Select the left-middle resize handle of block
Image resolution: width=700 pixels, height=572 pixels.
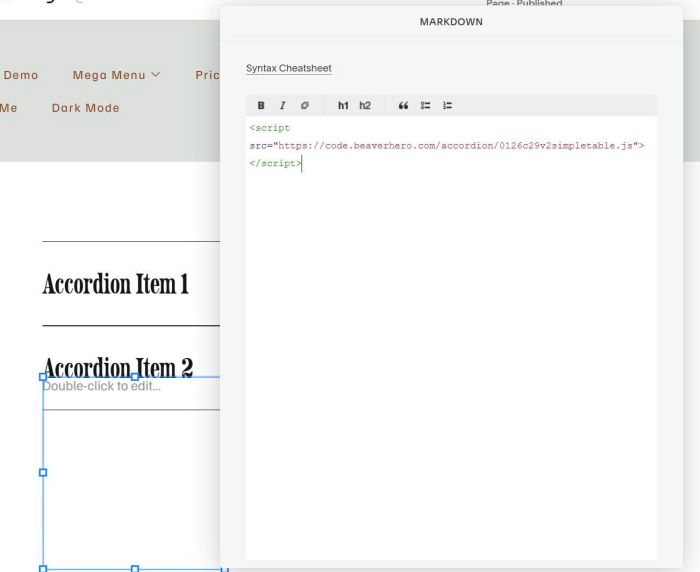42,472
